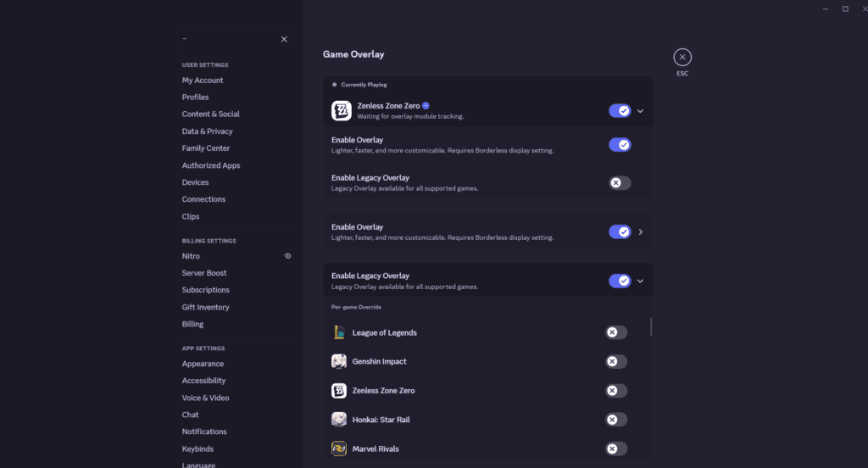This screenshot has width=868, height=468.
Task: Go to My Account settings
Action: point(203,81)
